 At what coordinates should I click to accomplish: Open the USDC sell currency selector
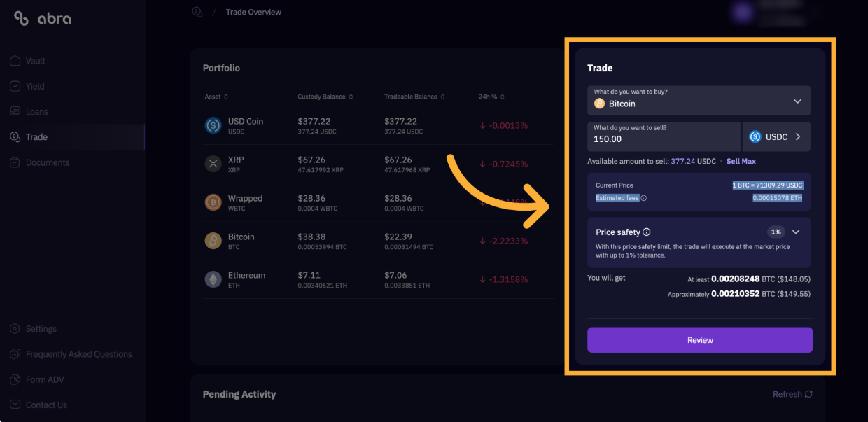click(x=776, y=136)
